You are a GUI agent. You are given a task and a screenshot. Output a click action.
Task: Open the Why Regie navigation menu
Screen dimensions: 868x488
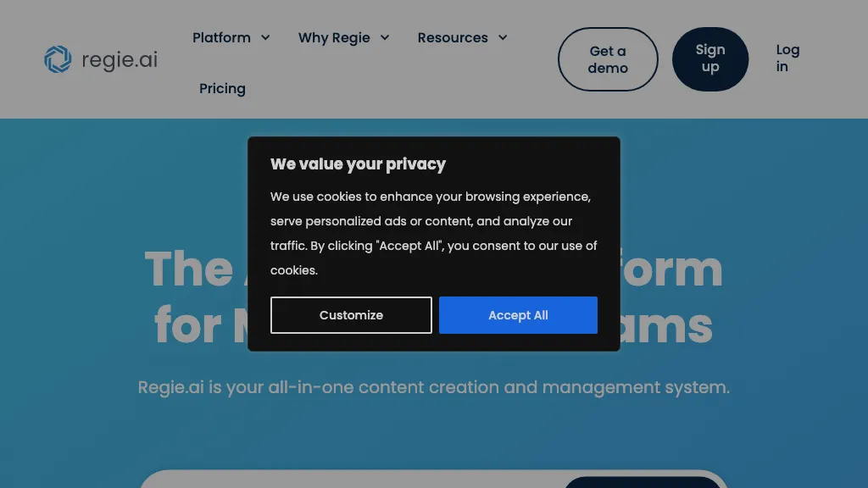tap(333, 37)
